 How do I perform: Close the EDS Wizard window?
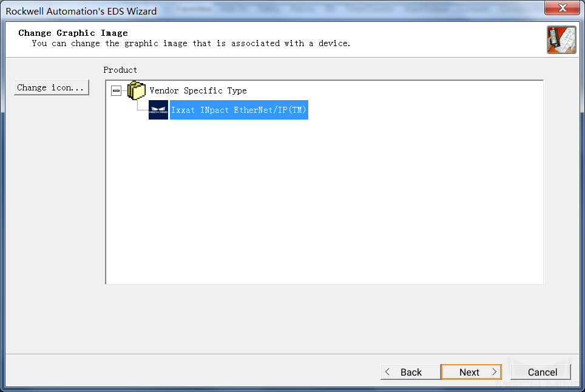[x=562, y=8]
